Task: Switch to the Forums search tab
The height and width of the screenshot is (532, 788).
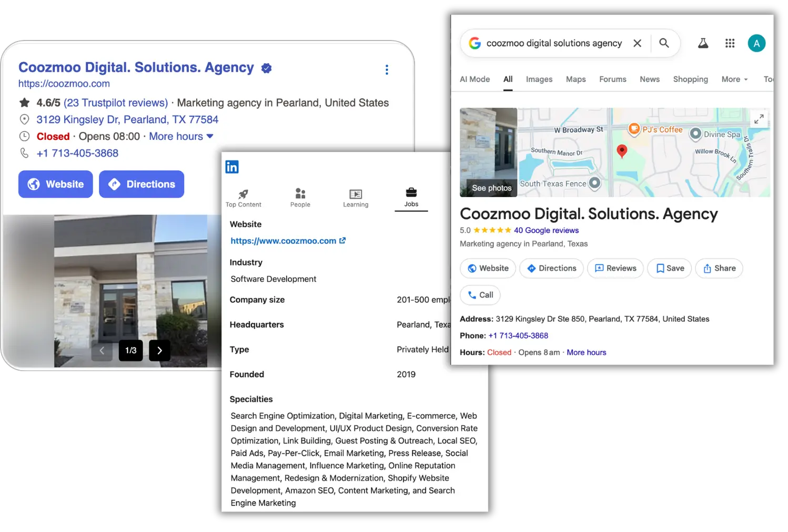Action: point(613,79)
